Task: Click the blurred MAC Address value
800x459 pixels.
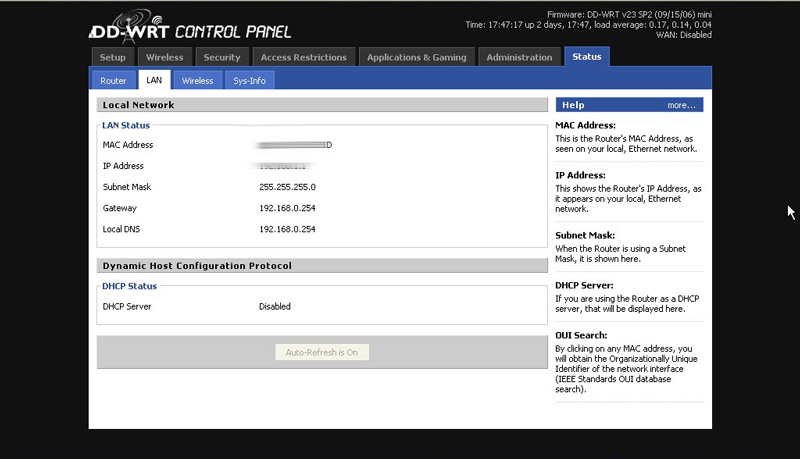Action: [294, 145]
